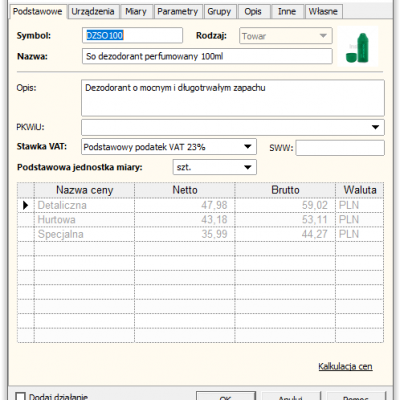
Task: Click into the Nazwa text field
Action: pyautogui.click(x=207, y=56)
